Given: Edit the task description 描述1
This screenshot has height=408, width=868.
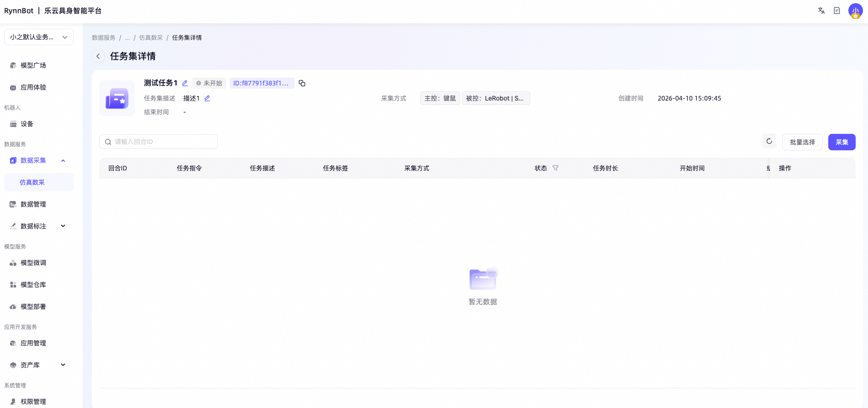Looking at the screenshot, I should 207,98.
